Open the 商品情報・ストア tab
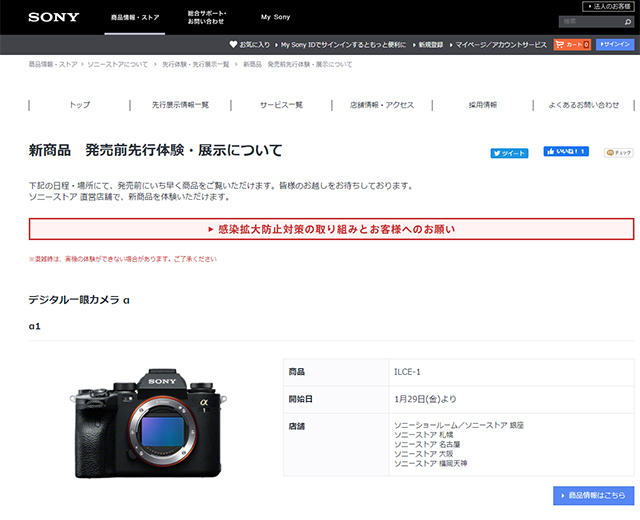 (x=133, y=17)
